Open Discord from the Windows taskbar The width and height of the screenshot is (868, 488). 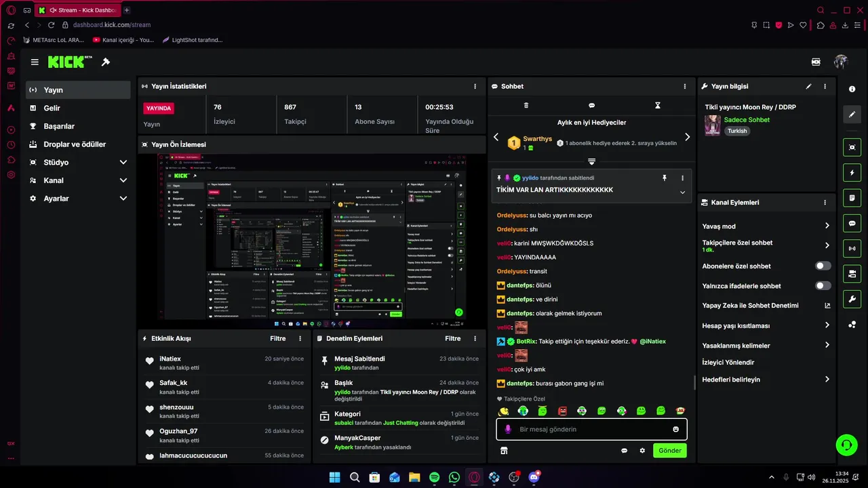point(534,477)
